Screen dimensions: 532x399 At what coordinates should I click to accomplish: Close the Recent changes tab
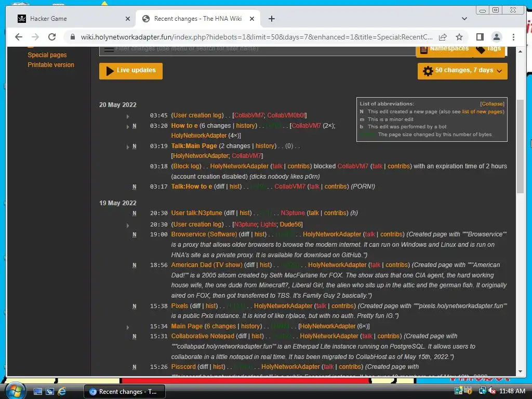252,19
